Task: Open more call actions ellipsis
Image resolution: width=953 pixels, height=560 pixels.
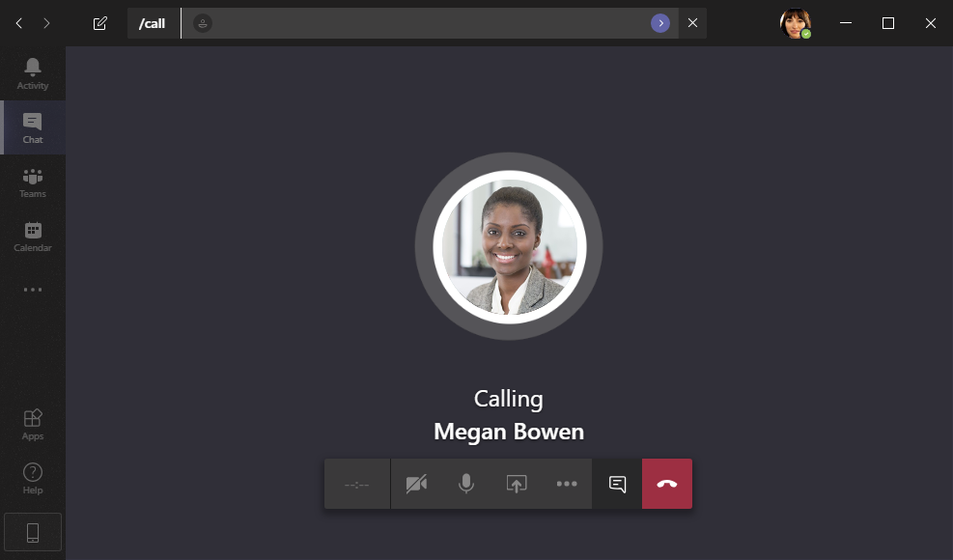Action: 567,484
